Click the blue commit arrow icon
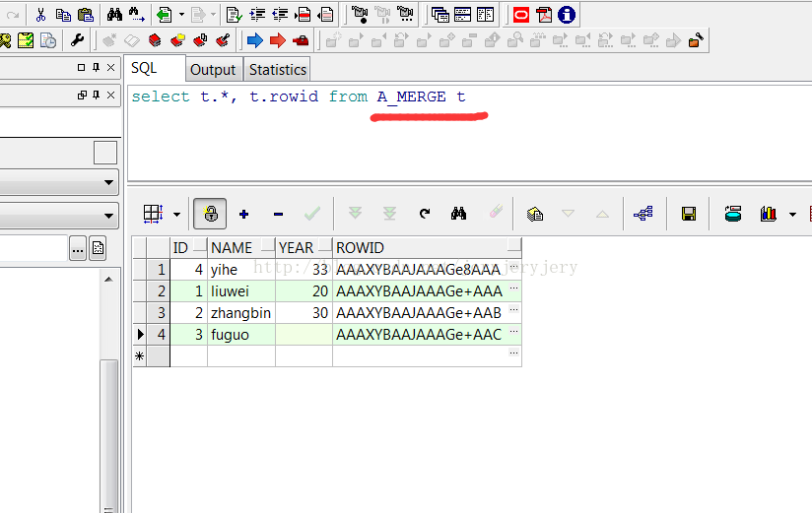 click(254, 40)
